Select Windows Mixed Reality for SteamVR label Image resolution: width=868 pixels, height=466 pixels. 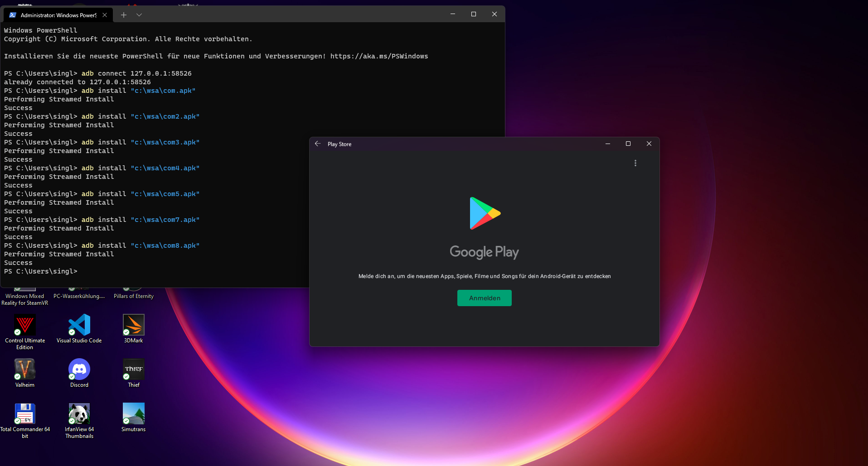25,299
